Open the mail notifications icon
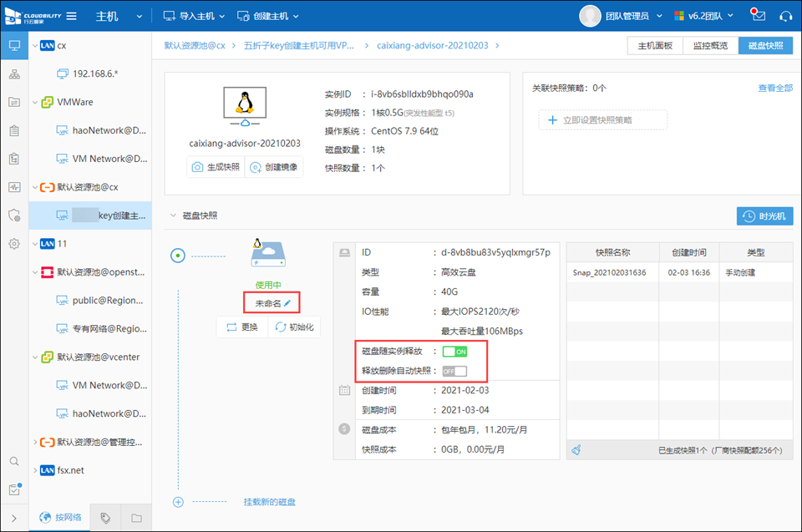Viewport: 802px width, 532px height. [758, 16]
